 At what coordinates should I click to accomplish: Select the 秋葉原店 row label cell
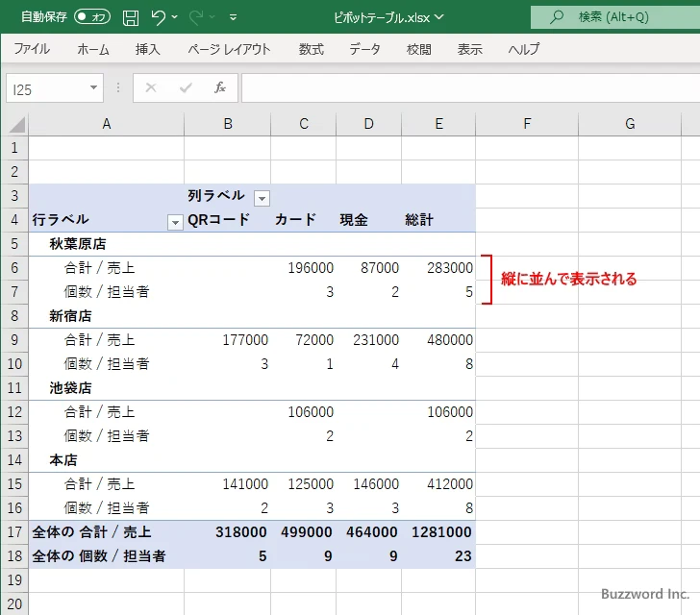click(78, 244)
